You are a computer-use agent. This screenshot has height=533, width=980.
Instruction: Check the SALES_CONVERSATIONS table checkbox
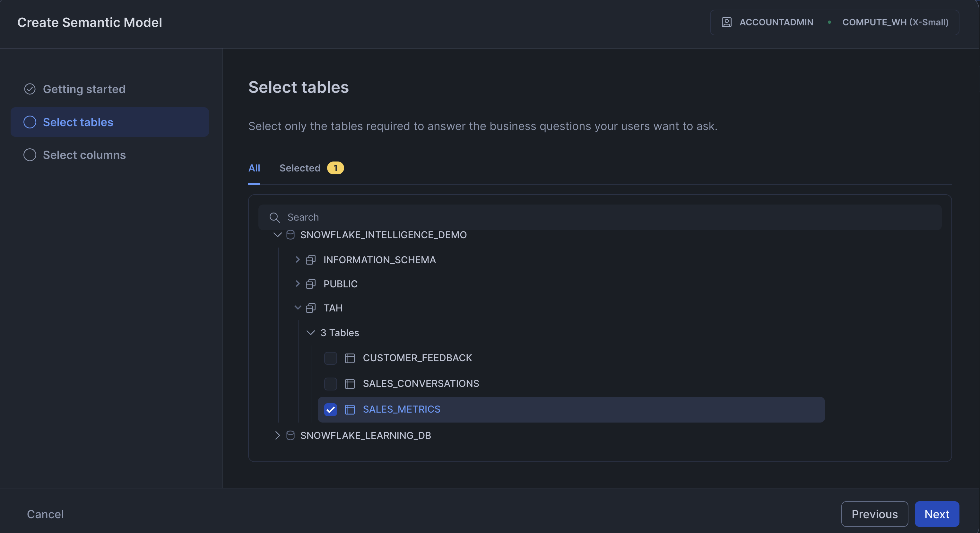(330, 383)
